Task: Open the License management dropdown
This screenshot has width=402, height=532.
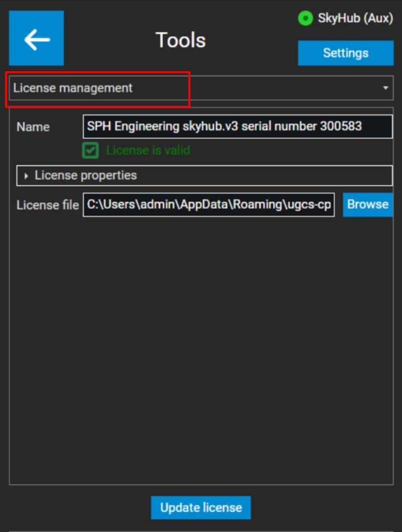Action: tap(201, 88)
